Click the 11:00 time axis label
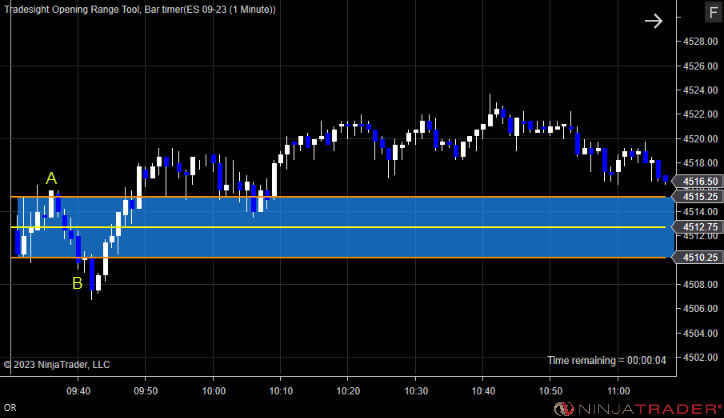724x418 pixels. [x=618, y=391]
